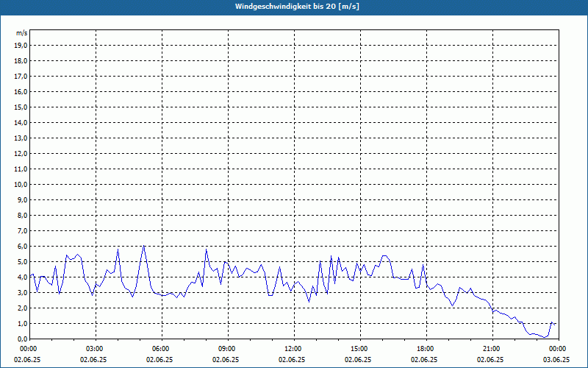Select the '02.06.25' date under 09:00
The height and width of the screenshot is (368, 588).
coord(226,360)
